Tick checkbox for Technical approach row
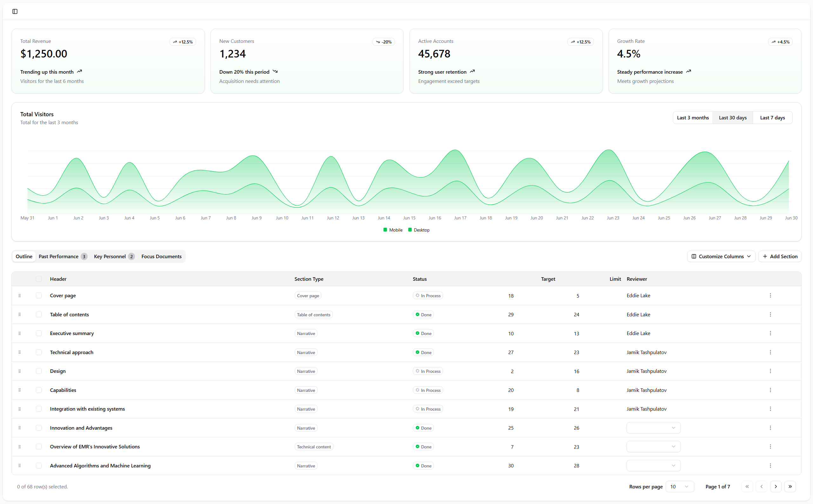 click(x=39, y=352)
